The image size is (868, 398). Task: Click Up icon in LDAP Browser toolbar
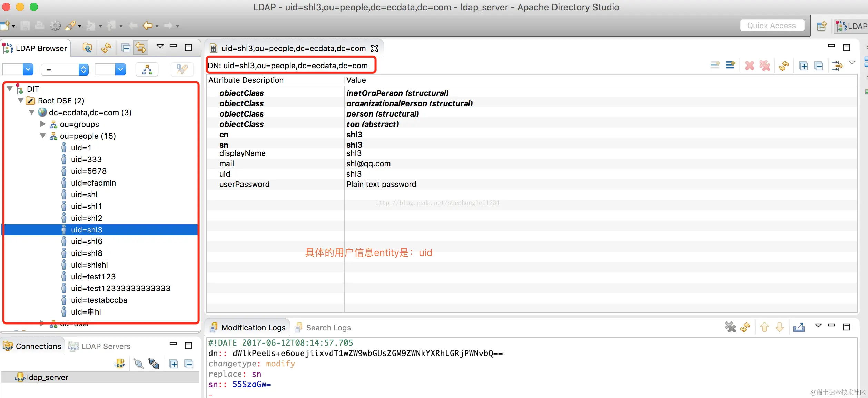87,48
